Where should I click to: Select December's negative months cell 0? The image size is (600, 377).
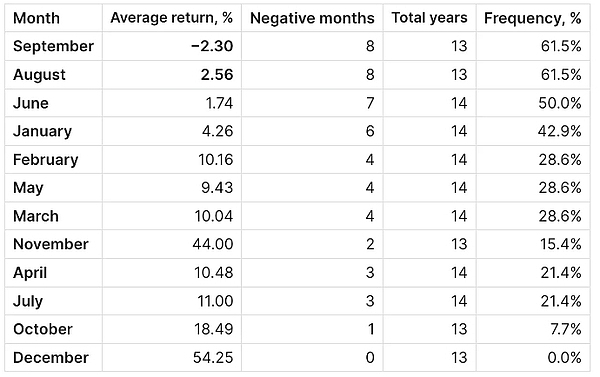(370, 357)
